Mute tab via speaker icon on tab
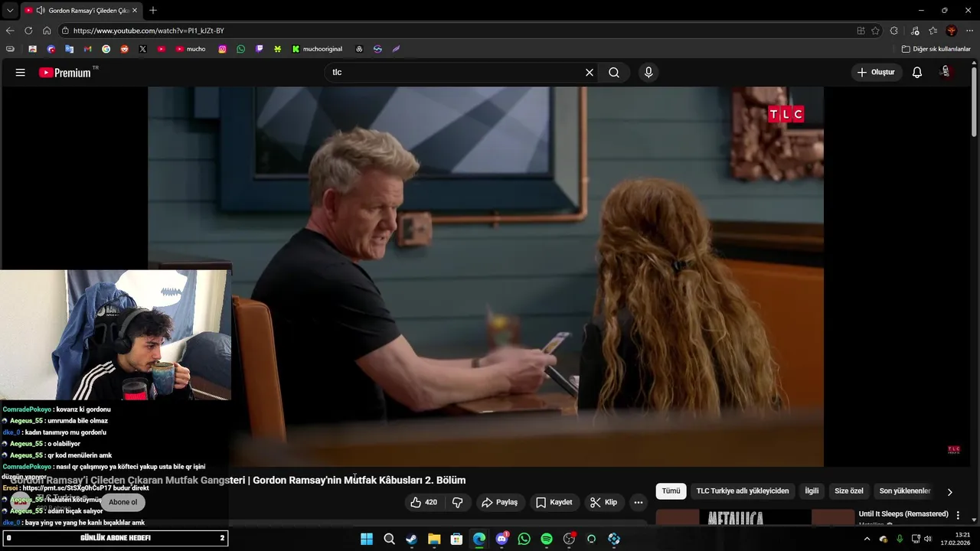Image resolution: width=980 pixels, height=551 pixels. pyautogui.click(x=40, y=10)
